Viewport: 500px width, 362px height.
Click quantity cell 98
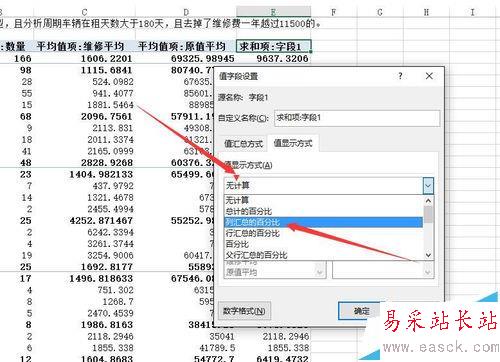(26, 70)
